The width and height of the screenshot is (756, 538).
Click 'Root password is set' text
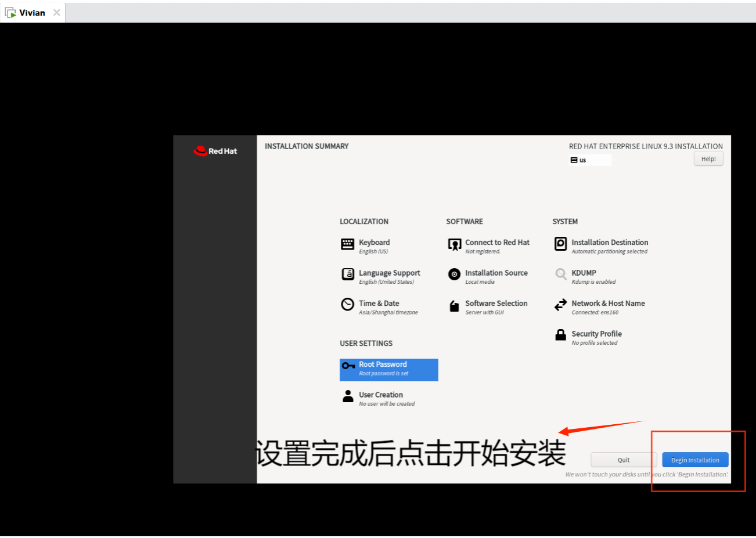click(x=383, y=374)
